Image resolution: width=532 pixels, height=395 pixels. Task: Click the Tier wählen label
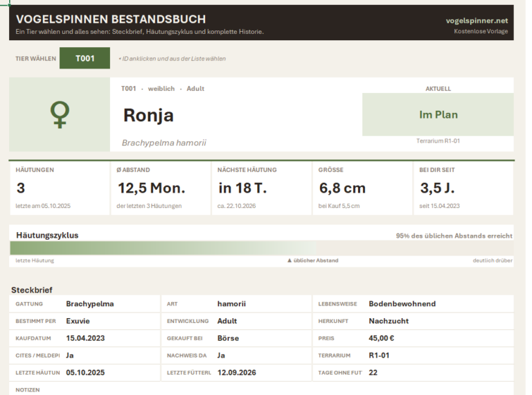35,59
